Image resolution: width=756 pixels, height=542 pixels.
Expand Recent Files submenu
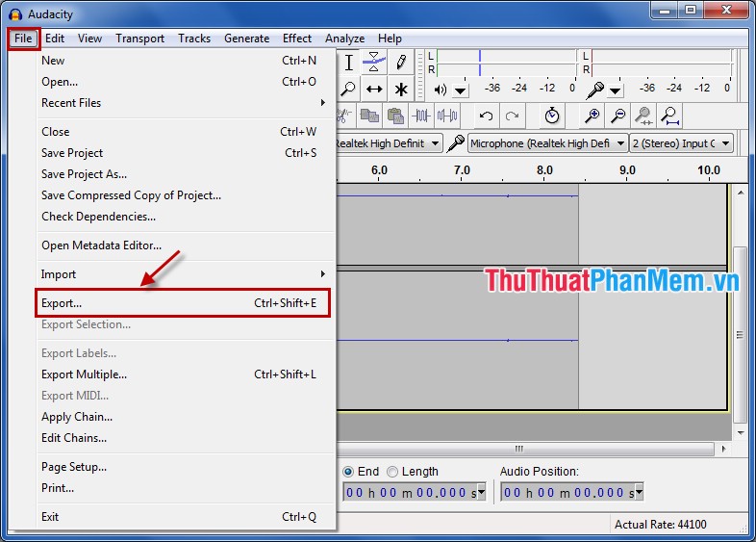(x=186, y=103)
